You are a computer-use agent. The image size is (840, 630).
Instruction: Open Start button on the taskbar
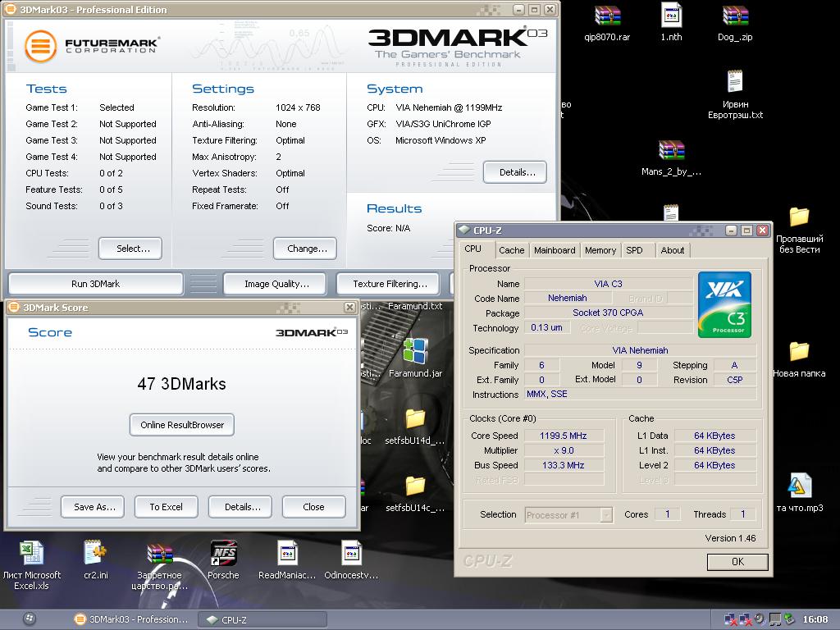pyautogui.click(x=30, y=619)
